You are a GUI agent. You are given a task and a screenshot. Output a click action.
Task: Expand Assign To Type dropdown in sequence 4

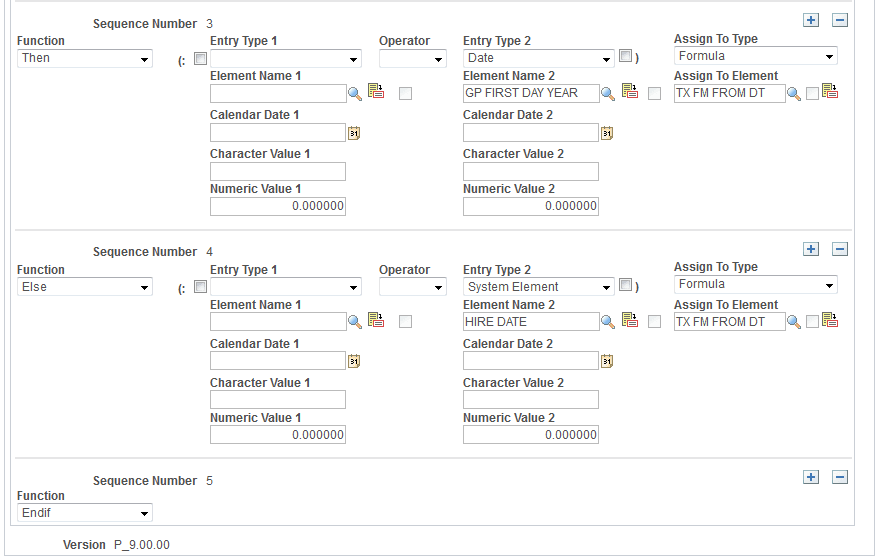(x=755, y=285)
